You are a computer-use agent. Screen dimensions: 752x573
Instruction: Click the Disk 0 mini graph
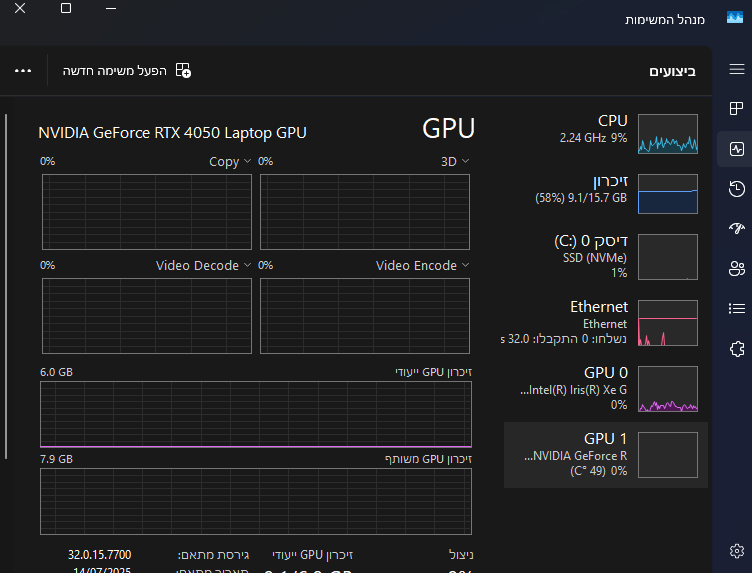tap(668, 257)
